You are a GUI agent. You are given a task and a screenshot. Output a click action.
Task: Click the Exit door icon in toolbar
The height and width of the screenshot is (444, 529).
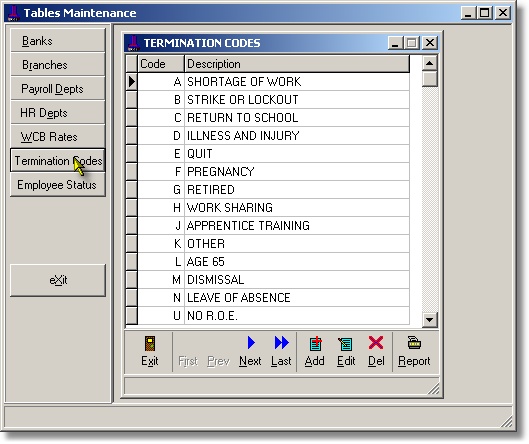pyautogui.click(x=149, y=344)
